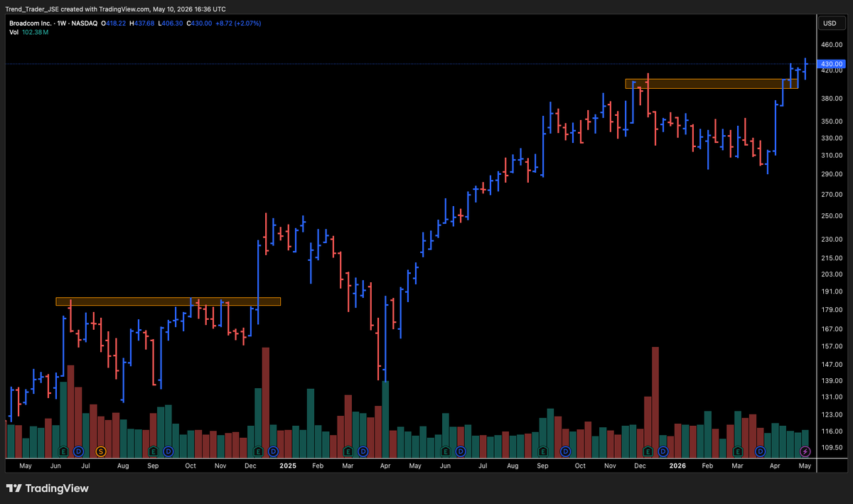Click the 167.00 price axis label
The image size is (853, 504).
pos(831,329)
